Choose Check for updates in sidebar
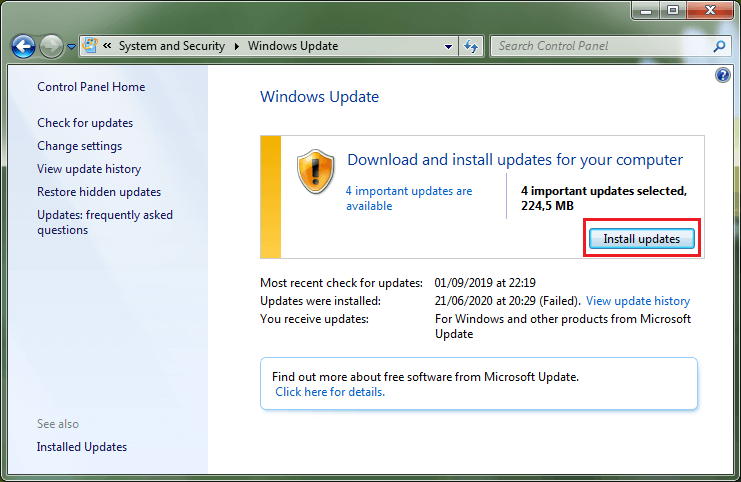This screenshot has width=741, height=482. [x=85, y=123]
